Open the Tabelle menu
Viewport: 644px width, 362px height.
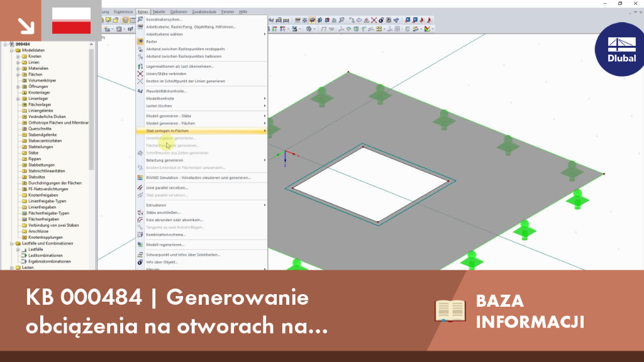pos(158,12)
